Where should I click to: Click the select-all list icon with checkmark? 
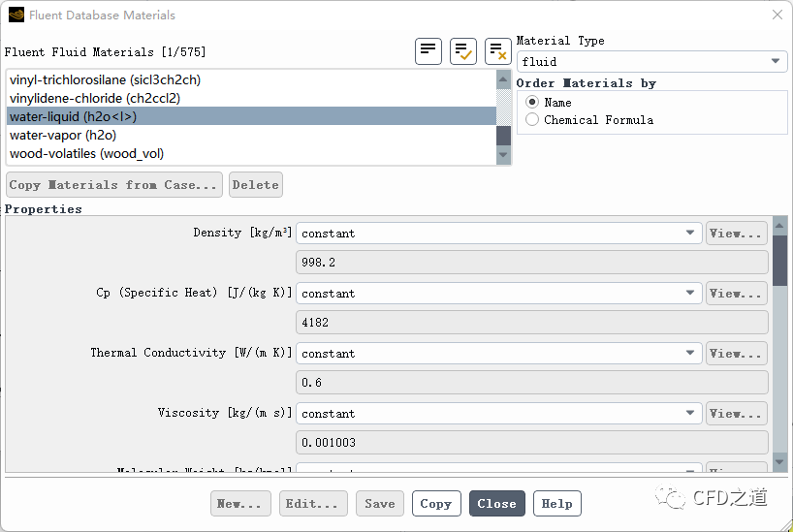(x=462, y=51)
